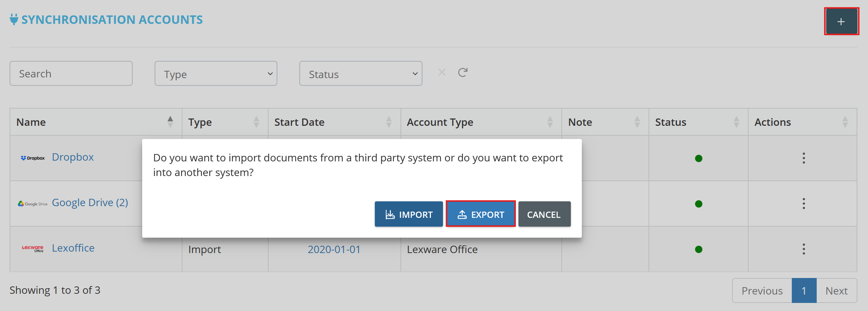Go to Next page
The image size is (868, 311).
click(836, 290)
